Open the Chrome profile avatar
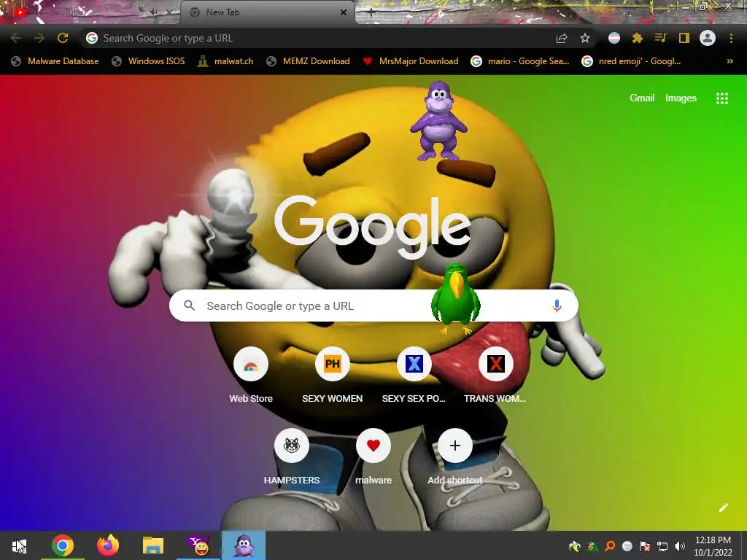The image size is (747, 560). pyautogui.click(x=708, y=38)
